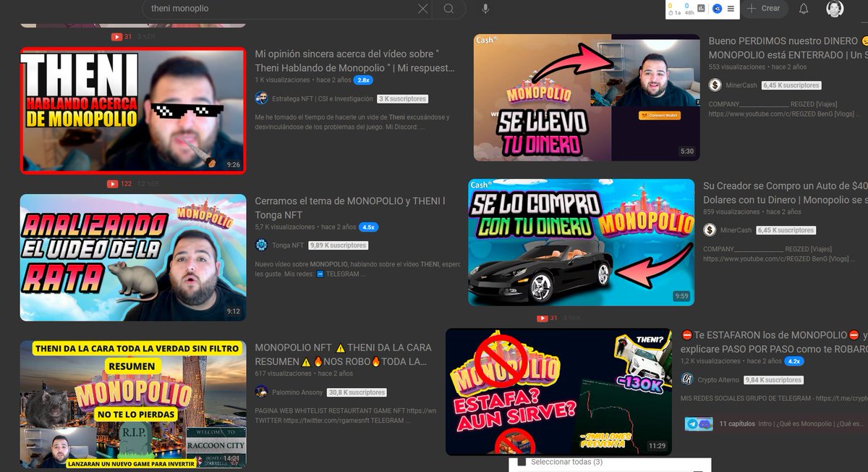Click description 'Nuevo vídeo sobre MONOPOLIO'
Screen dimensions: 868x472
(x=357, y=269)
